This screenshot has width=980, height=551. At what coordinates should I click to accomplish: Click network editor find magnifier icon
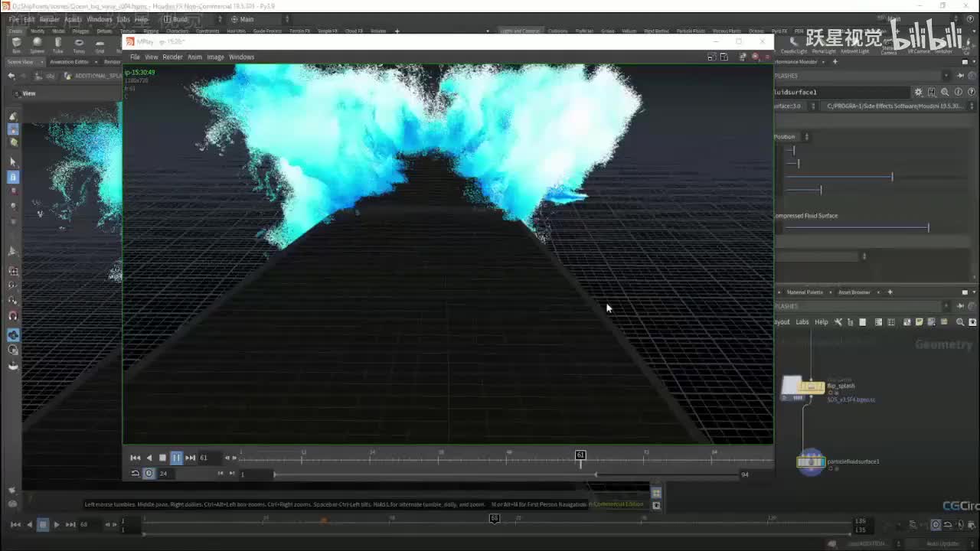(960, 322)
